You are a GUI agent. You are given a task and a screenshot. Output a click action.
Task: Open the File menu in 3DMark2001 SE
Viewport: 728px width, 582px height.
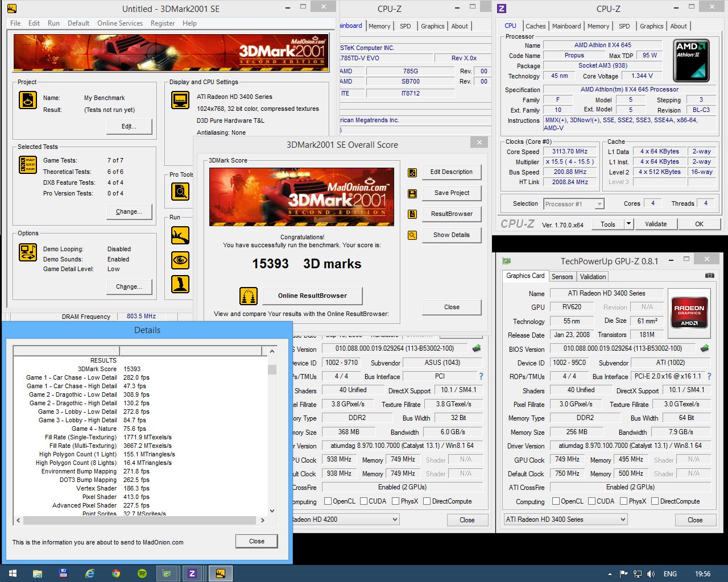pos(15,23)
